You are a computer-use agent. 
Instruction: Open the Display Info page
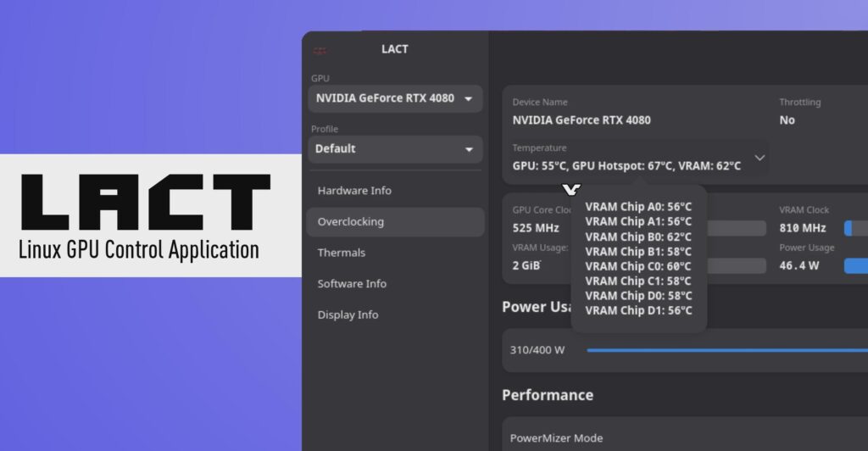pyautogui.click(x=395, y=315)
